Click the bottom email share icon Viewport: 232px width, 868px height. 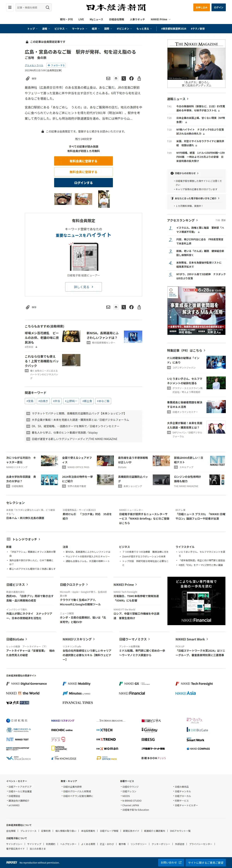108,307
